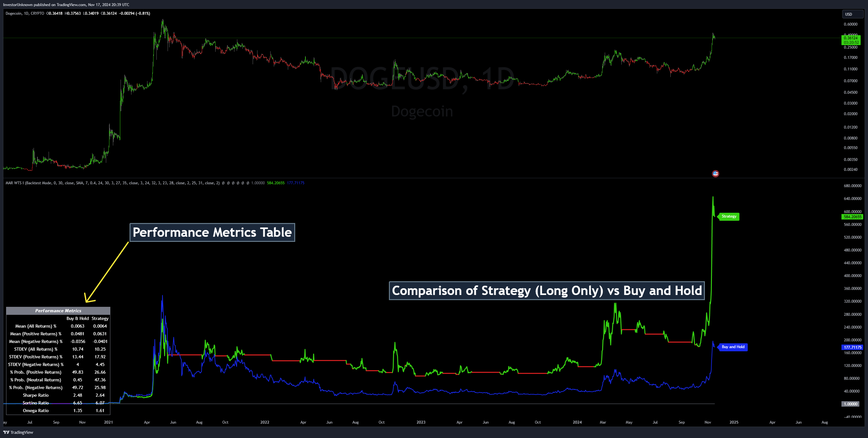Click the 400.00000 indicator axis label

pos(853,276)
